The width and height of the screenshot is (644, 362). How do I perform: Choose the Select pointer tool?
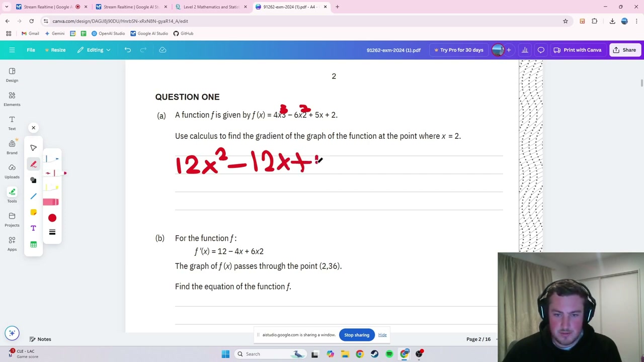[x=33, y=148]
